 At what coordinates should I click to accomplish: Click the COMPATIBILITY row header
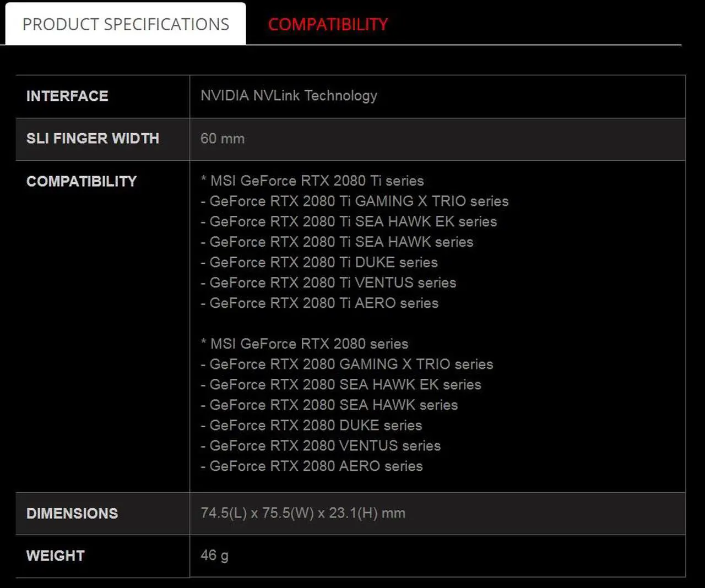tap(82, 181)
